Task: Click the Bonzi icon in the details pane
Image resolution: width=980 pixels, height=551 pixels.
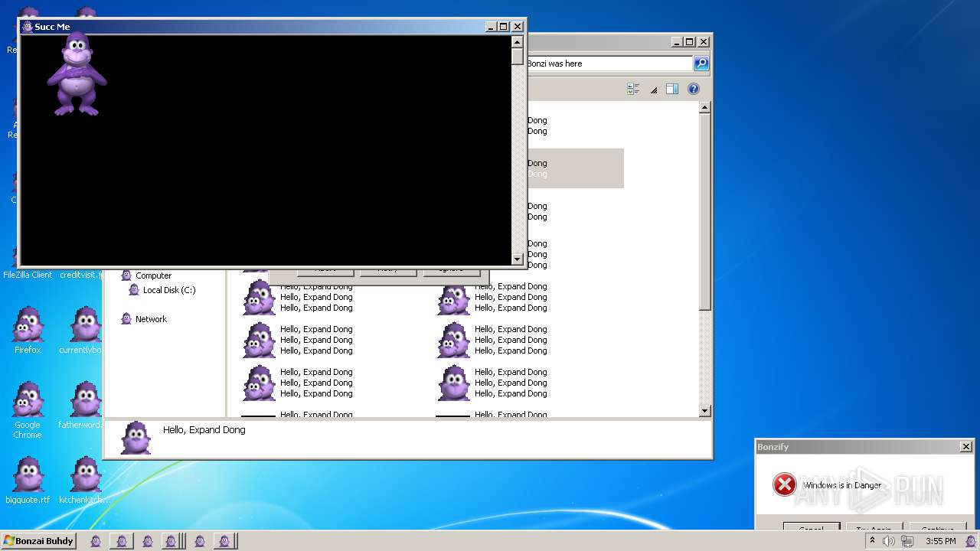Action: [x=136, y=438]
